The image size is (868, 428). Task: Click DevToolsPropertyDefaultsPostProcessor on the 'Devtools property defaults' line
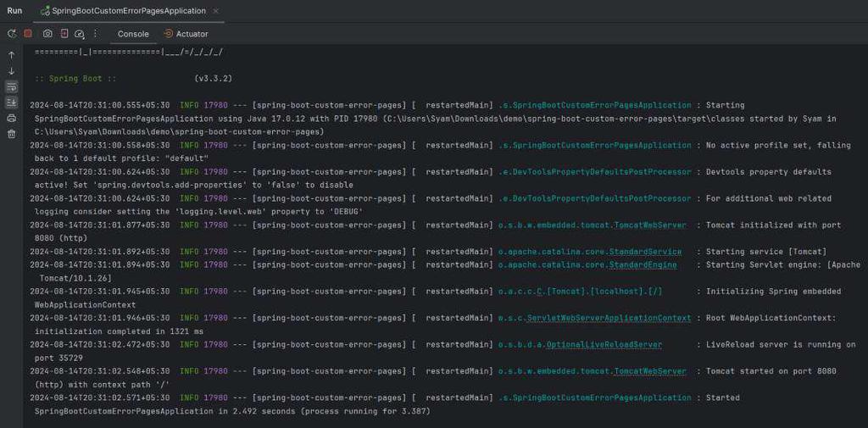pos(594,172)
